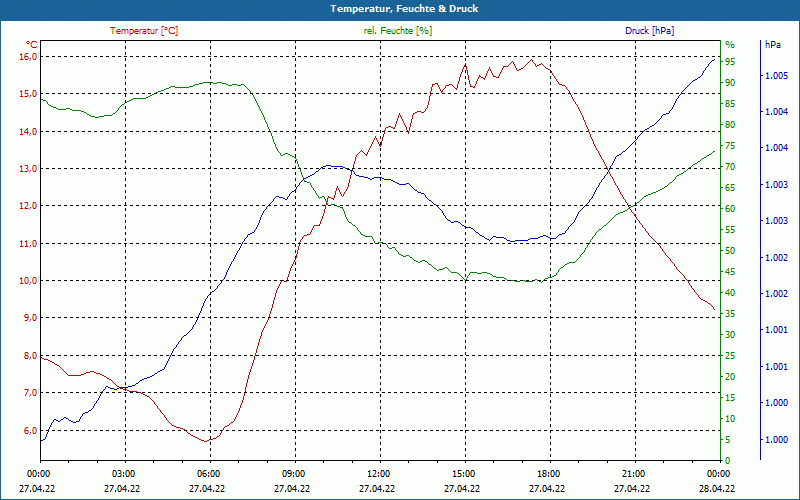Click the red '°C' axis unit label
The image size is (800, 500).
pyautogui.click(x=31, y=44)
